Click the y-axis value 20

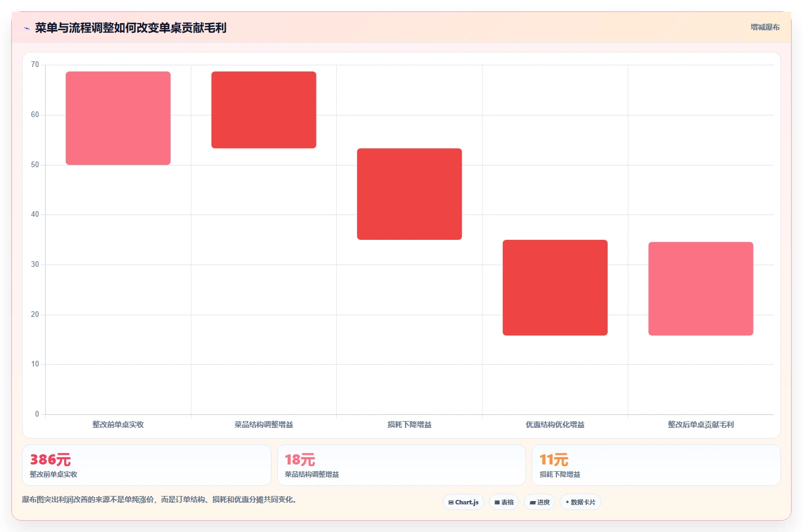(x=35, y=315)
